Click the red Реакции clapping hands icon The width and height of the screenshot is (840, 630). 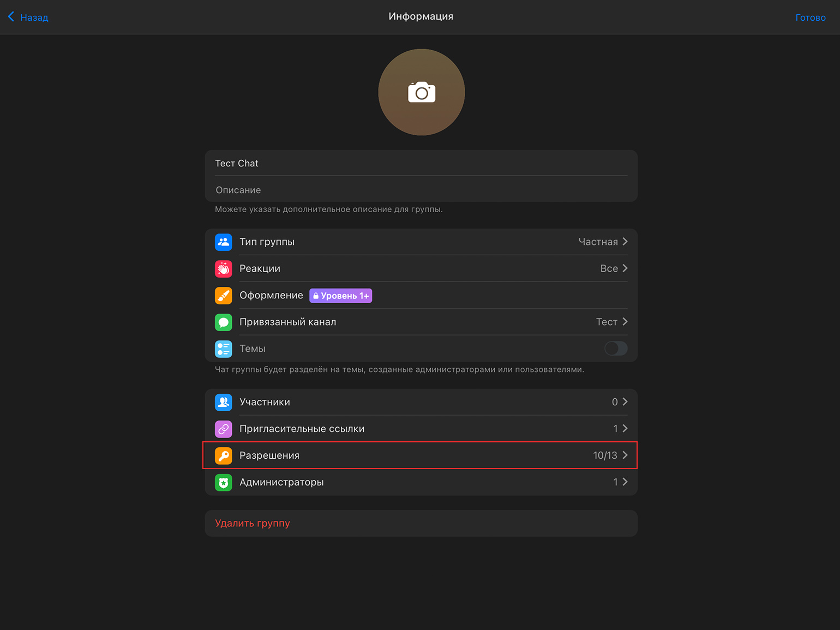coord(224,268)
